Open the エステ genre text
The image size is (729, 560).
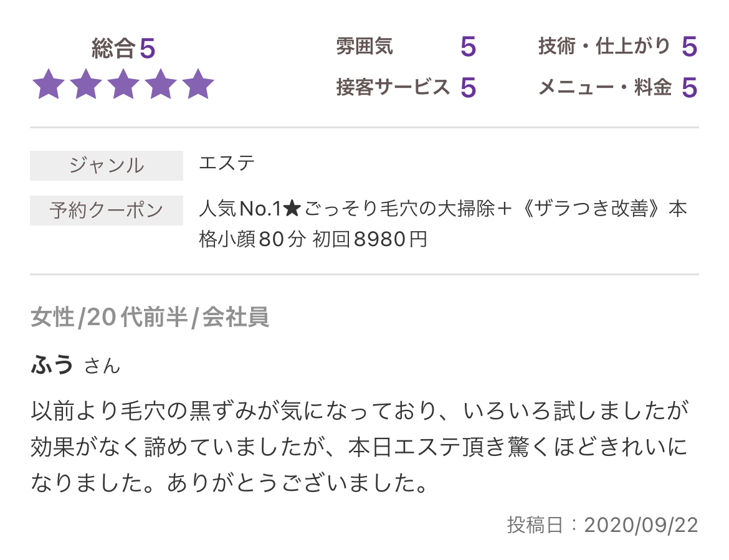(x=227, y=164)
